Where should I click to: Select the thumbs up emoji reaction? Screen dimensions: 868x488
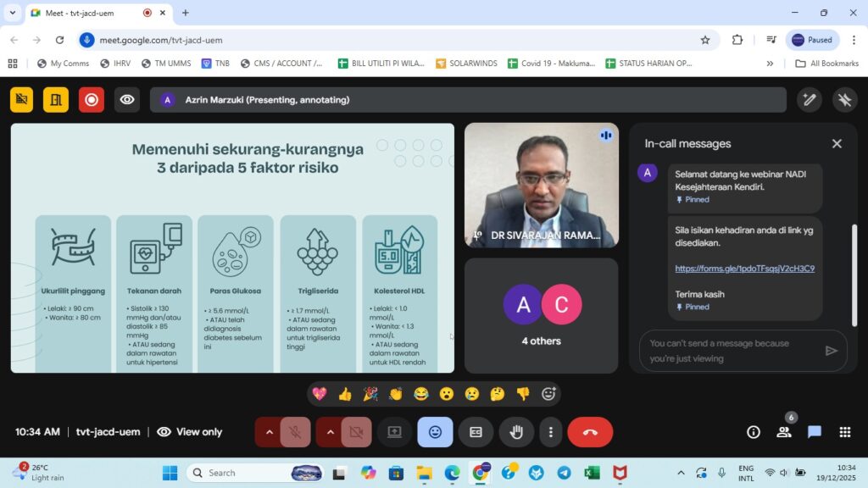345,394
